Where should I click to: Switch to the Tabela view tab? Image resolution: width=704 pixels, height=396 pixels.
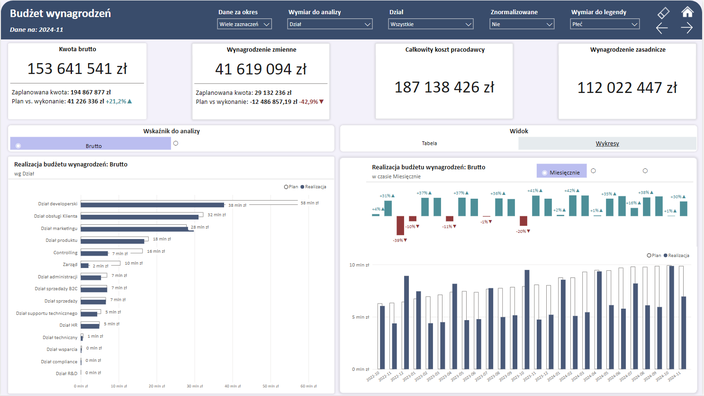(429, 143)
